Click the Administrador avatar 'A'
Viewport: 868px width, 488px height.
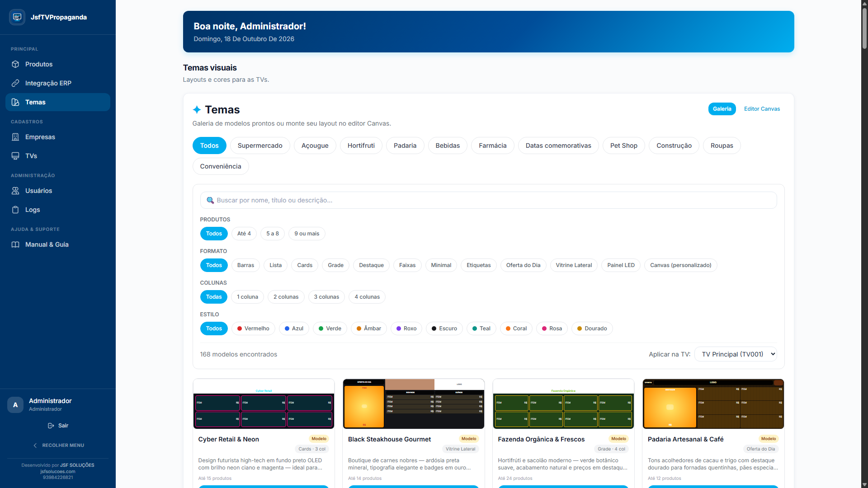pyautogui.click(x=15, y=405)
